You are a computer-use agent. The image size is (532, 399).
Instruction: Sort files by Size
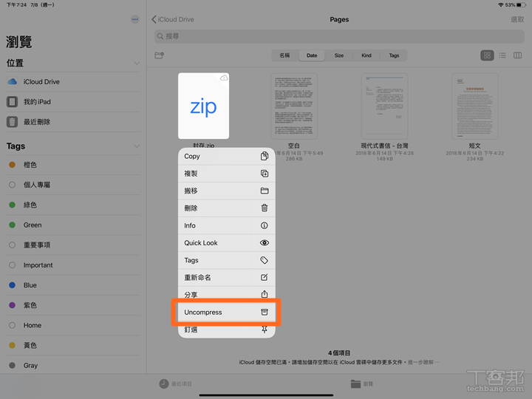tap(339, 55)
